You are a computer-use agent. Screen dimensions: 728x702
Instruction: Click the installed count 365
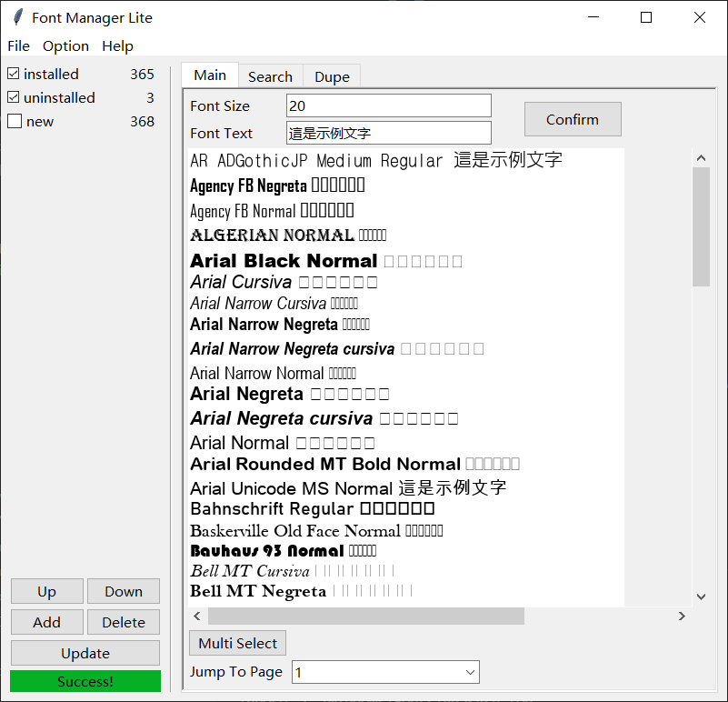pyautogui.click(x=142, y=74)
